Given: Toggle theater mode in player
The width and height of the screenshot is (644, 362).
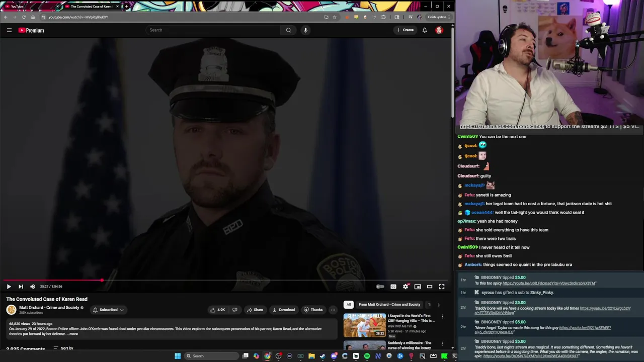Looking at the screenshot, I should 430,287.
